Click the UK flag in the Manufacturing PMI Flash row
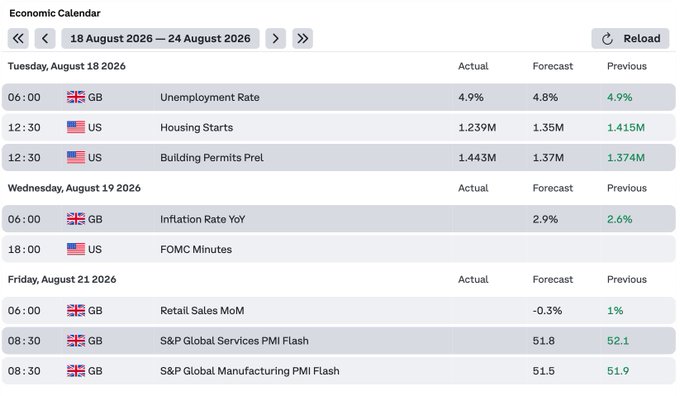This screenshot has height=396, width=680. (76, 371)
